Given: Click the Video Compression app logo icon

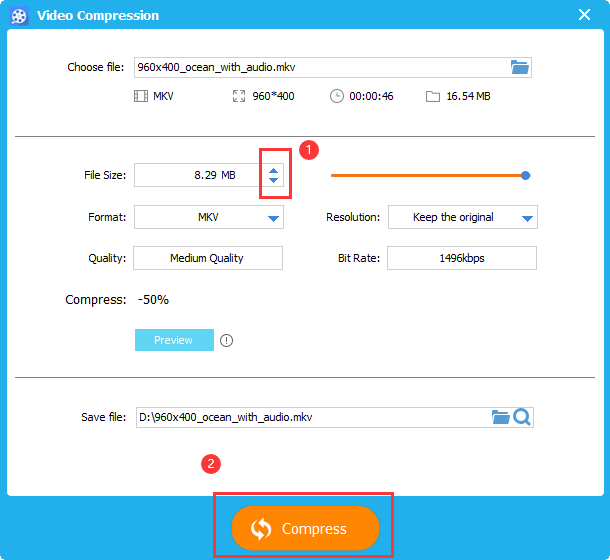Looking at the screenshot, I should [x=19, y=16].
